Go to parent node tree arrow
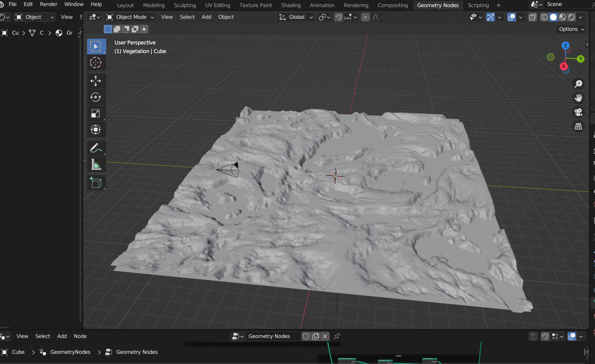Screen dimensions: 595x364 (533, 336)
